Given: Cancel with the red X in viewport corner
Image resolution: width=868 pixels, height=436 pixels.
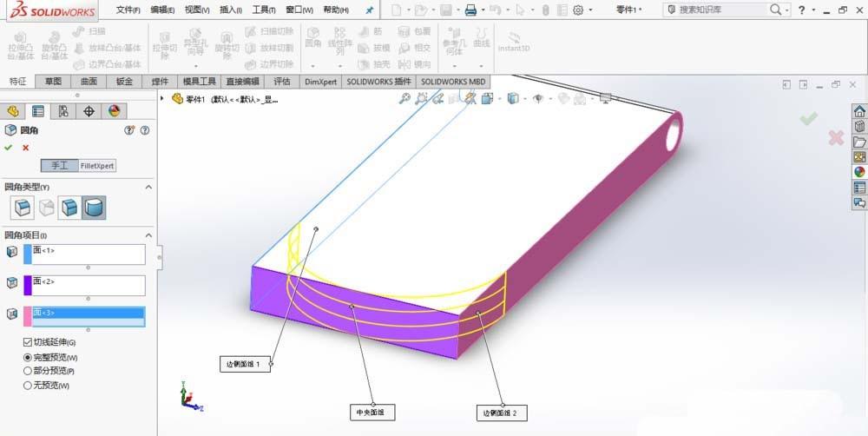Looking at the screenshot, I should [x=836, y=138].
